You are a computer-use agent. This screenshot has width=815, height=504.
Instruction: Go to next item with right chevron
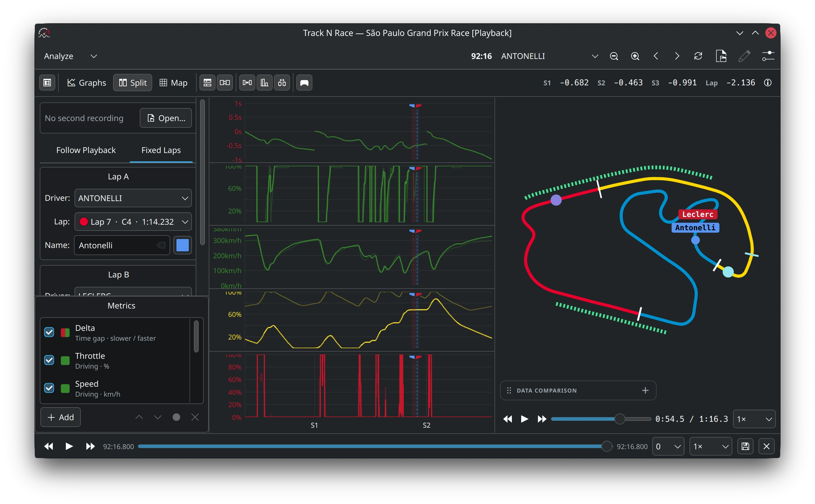677,56
